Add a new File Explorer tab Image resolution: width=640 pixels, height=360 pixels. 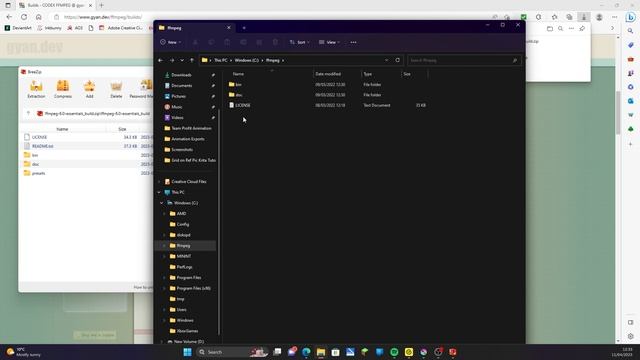point(244,28)
